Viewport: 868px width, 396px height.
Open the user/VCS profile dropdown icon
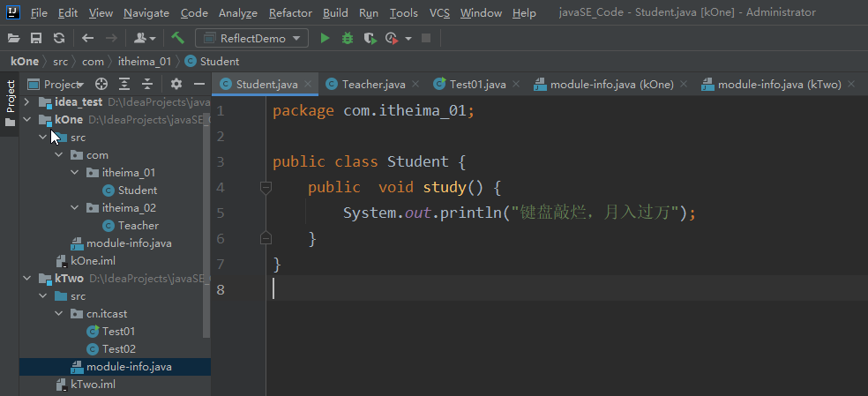pyautogui.click(x=145, y=38)
